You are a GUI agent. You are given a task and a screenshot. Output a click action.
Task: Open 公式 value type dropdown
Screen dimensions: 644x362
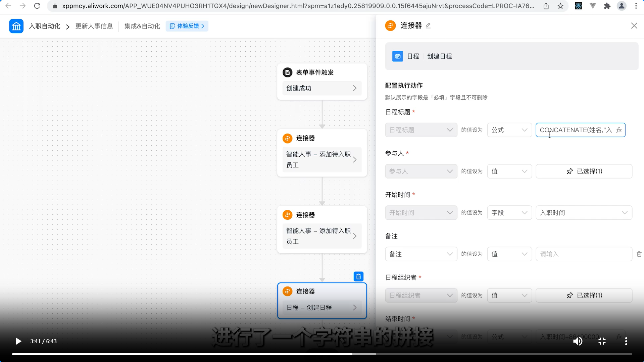[x=509, y=130]
